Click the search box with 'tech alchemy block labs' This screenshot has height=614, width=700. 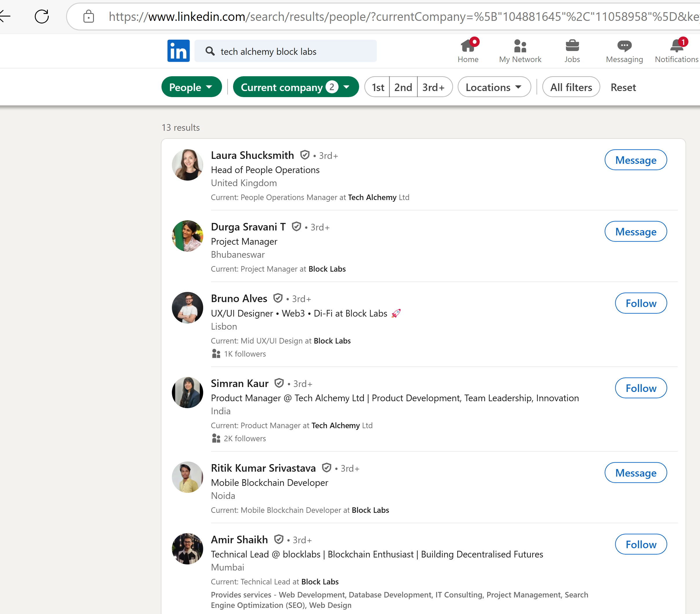click(286, 51)
